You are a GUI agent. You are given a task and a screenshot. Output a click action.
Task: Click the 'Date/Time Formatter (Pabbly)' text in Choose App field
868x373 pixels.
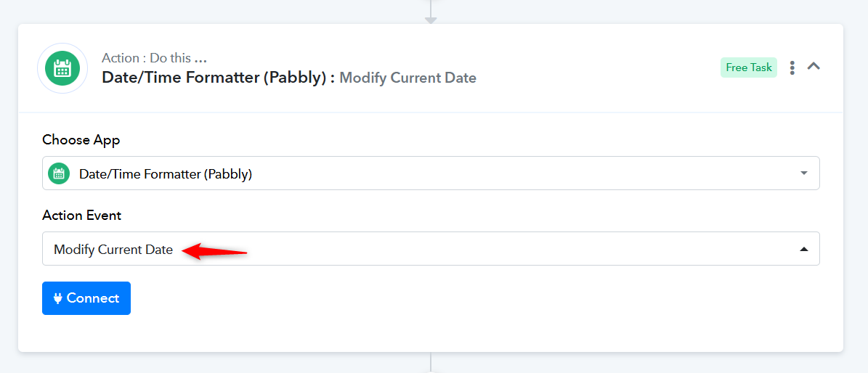[166, 174]
